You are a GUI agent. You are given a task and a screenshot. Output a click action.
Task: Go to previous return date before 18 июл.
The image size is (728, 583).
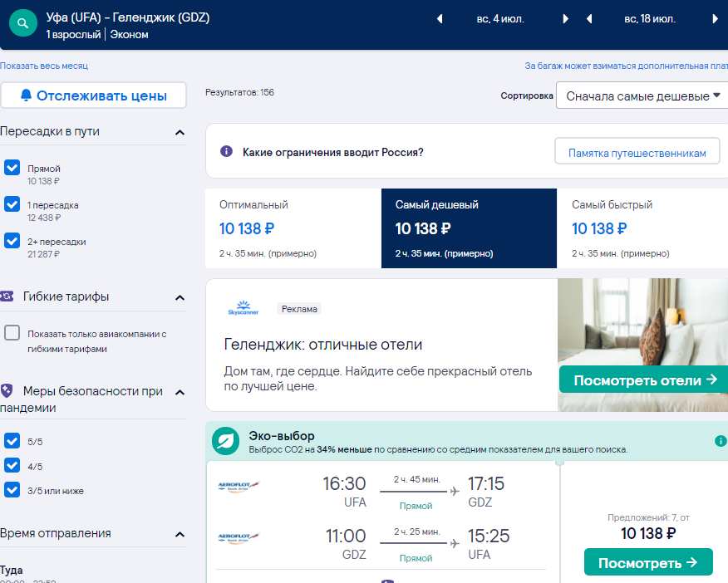click(x=589, y=19)
